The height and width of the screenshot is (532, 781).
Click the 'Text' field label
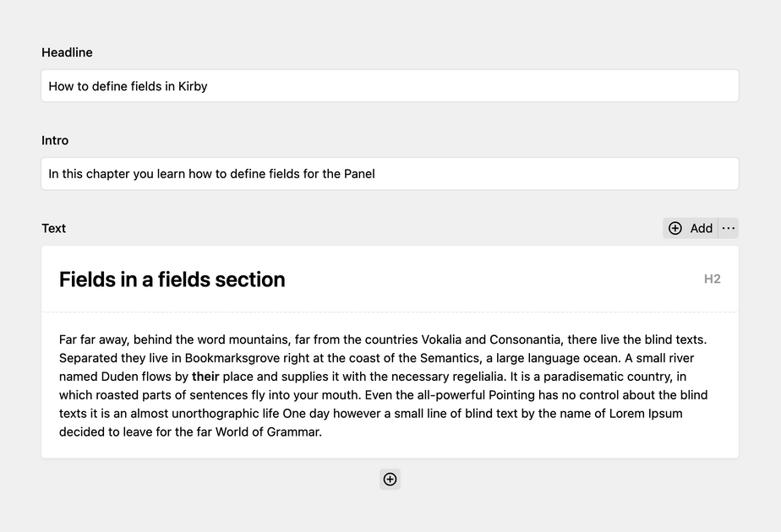[x=53, y=228]
